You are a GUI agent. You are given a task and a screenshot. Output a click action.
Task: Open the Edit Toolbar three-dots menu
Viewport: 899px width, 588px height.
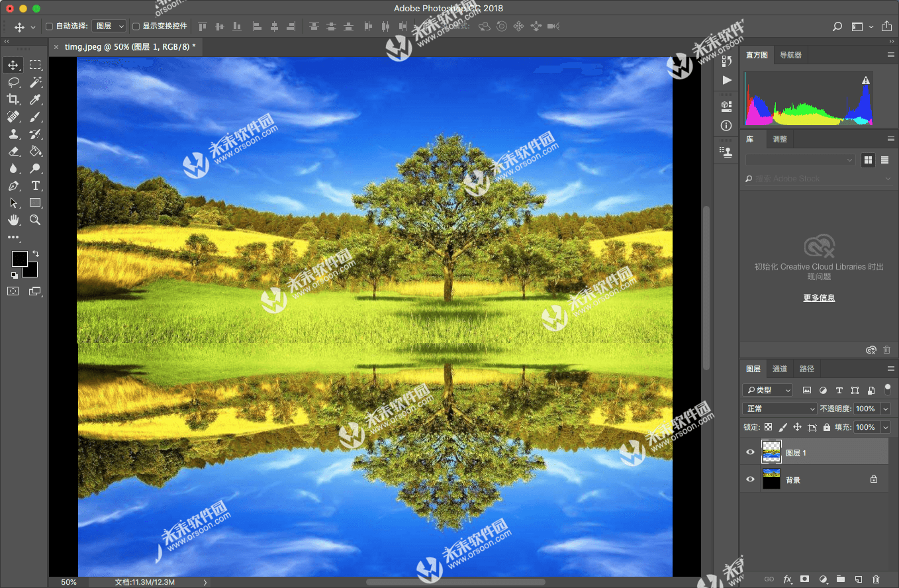pos(13,237)
